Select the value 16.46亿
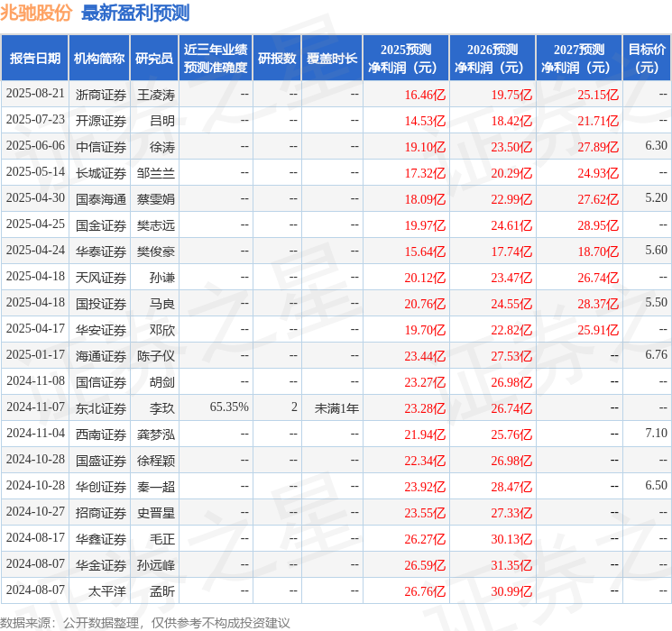Image resolution: width=672 pixels, height=631 pixels. point(425,95)
